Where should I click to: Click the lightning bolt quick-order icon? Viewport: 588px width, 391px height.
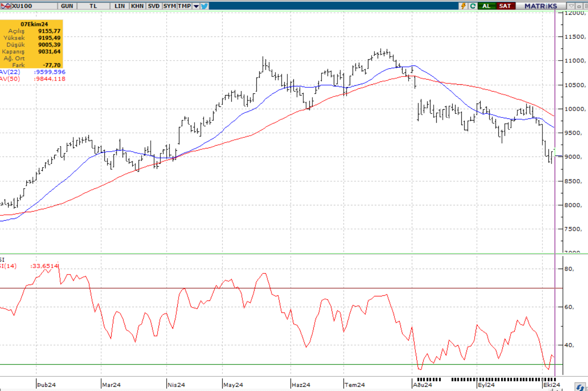click(464, 6)
